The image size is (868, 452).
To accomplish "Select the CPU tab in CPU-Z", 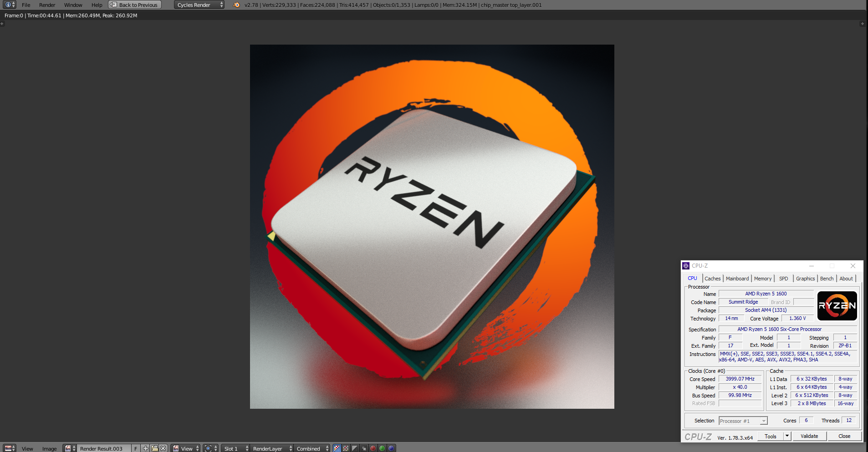I will 692,278.
